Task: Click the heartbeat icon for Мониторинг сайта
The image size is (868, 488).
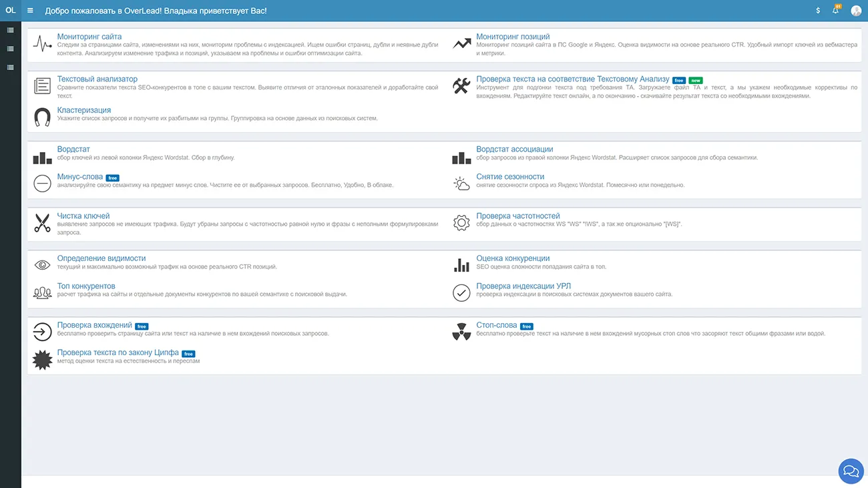Action: pyautogui.click(x=42, y=44)
